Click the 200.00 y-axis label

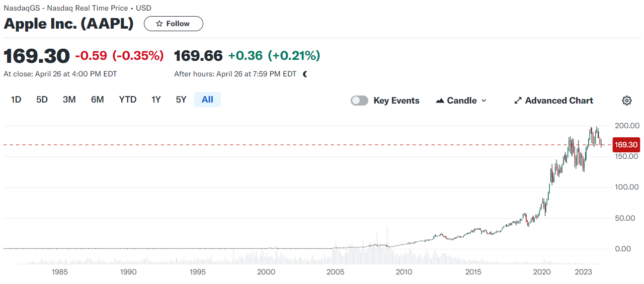(626, 126)
